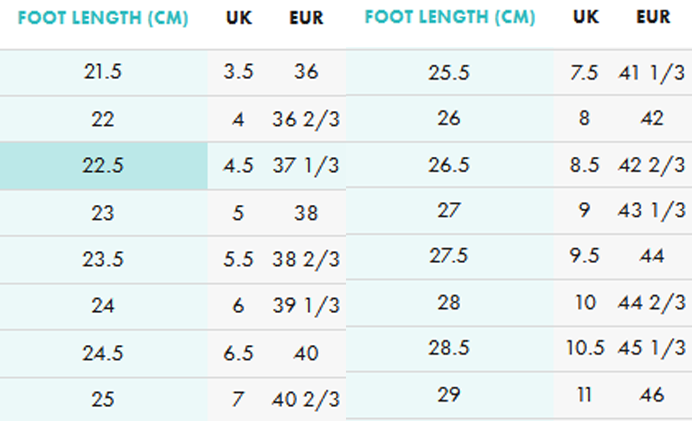Screen dimensions: 692x421
Task: Click the right FOOT LENGTH (CM) header
Action: (x=450, y=17)
